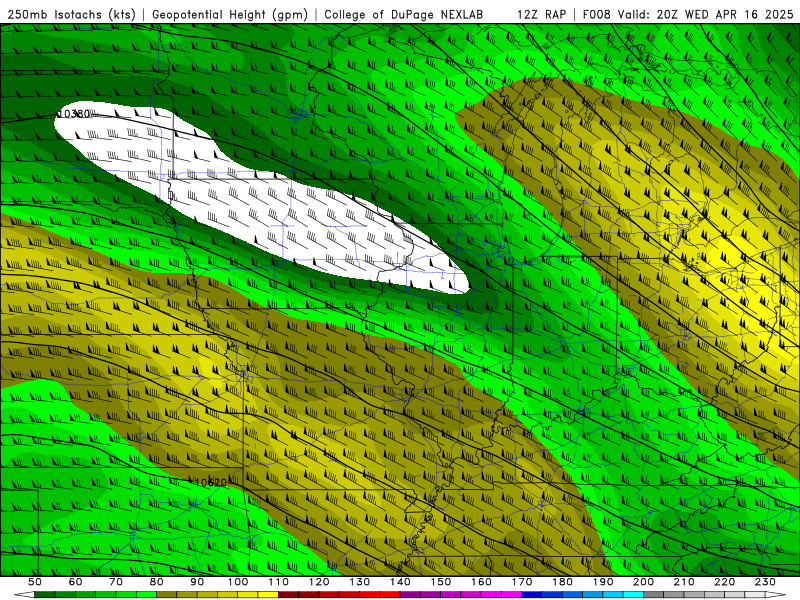Click the 100 label on the color scale
800x600 pixels.
[x=238, y=582]
